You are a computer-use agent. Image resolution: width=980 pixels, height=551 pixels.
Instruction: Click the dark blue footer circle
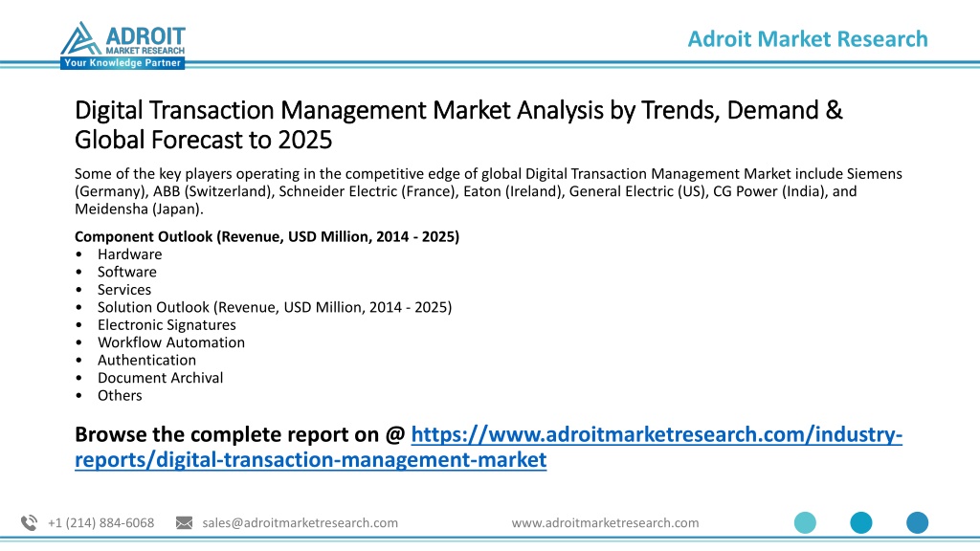point(918,522)
